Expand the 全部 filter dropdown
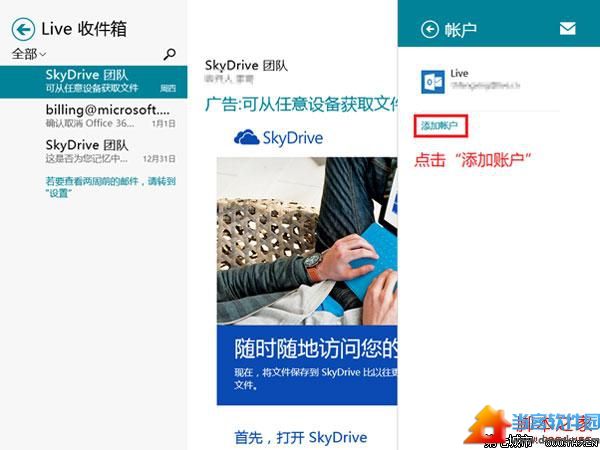Image resolution: width=600 pixels, height=450 pixels. click(29, 54)
